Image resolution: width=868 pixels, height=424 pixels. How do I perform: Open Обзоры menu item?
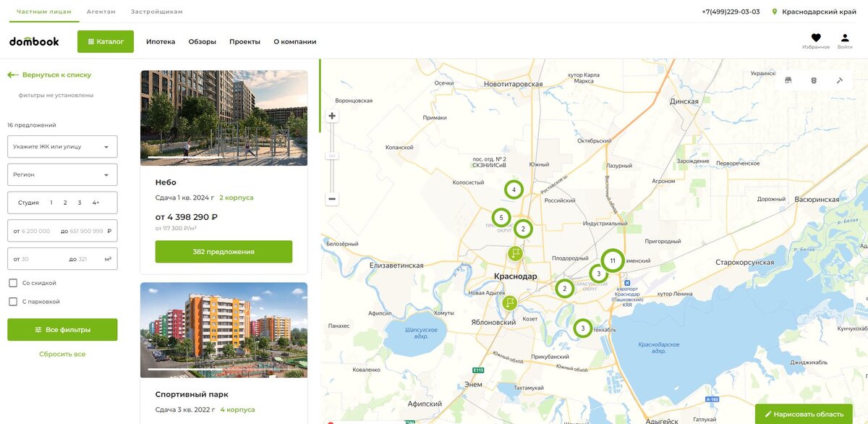pos(203,42)
